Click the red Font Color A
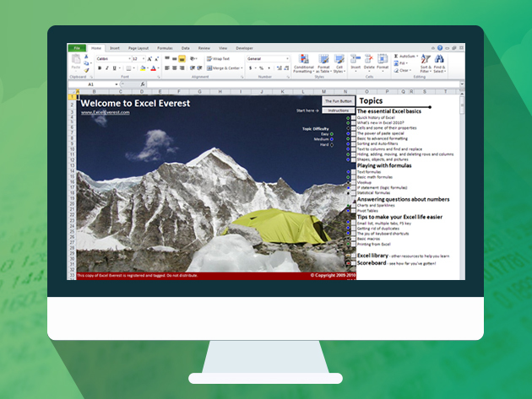The width and height of the screenshot is (532, 399). 154,68
